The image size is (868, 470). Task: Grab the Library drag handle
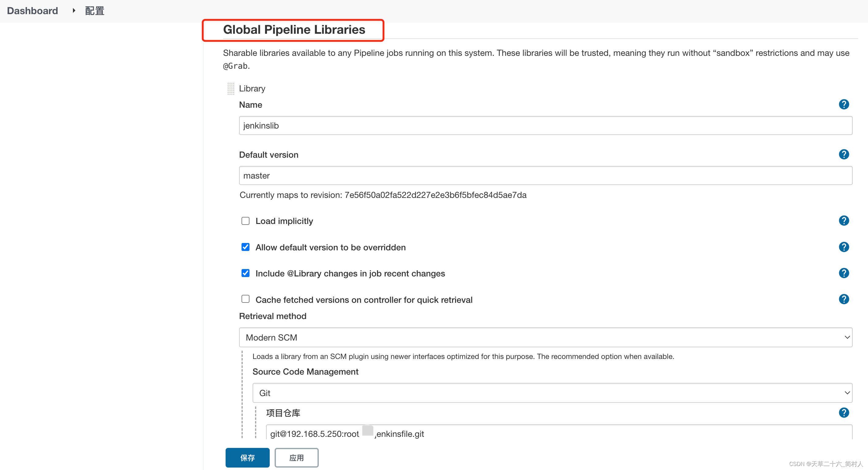pyautogui.click(x=230, y=89)
